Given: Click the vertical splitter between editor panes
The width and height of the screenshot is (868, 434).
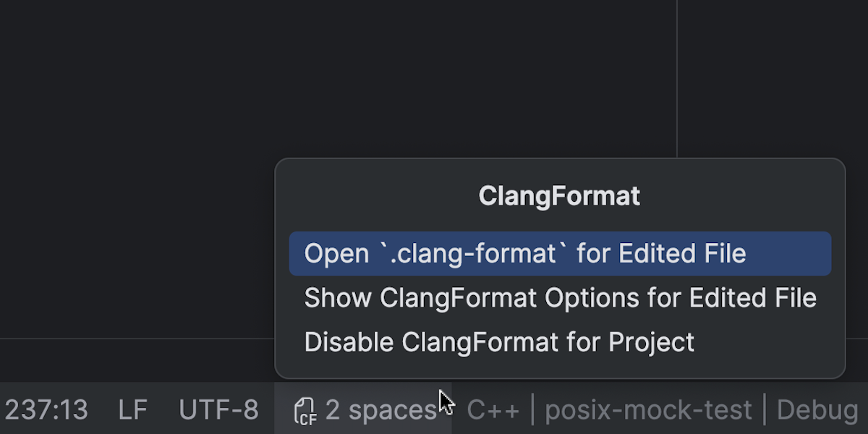Looking at the screenshot, I should pyautogui.click(x=677, y=78).
